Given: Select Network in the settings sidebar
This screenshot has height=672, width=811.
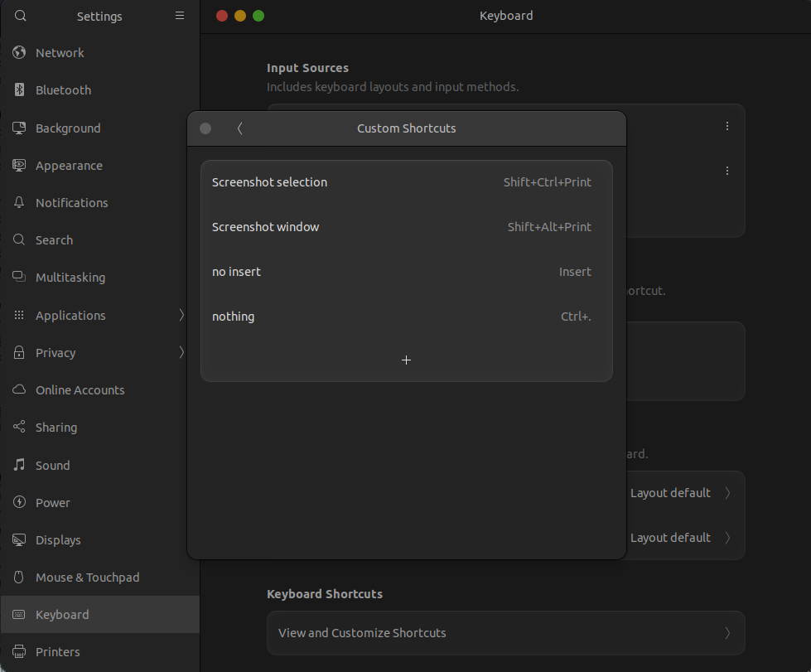Looking at the screenshot, I should (60, 53).
